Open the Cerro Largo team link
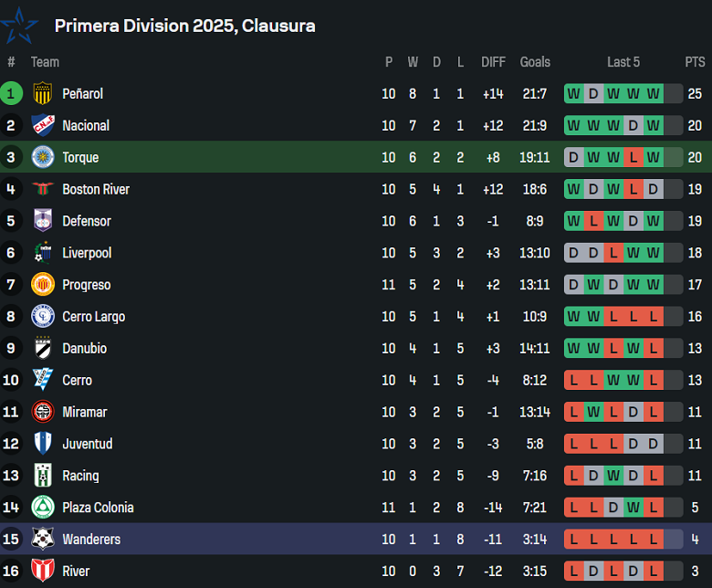The image size is (712, 588). 93,317
